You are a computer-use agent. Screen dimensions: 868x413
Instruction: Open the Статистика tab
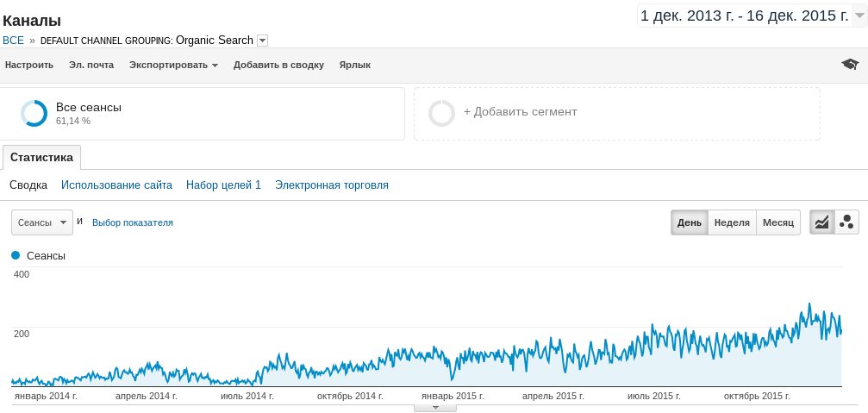tap(42, 158)
